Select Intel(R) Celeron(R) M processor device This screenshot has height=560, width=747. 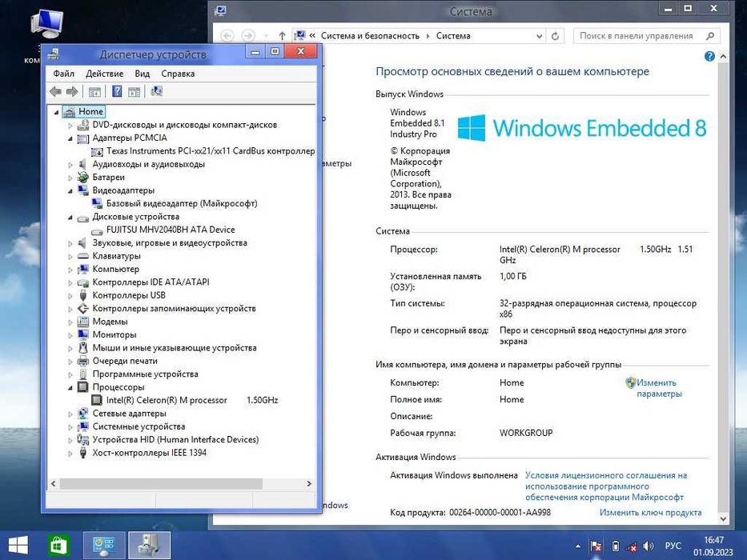pyautogui.click(x=192, y=400)
